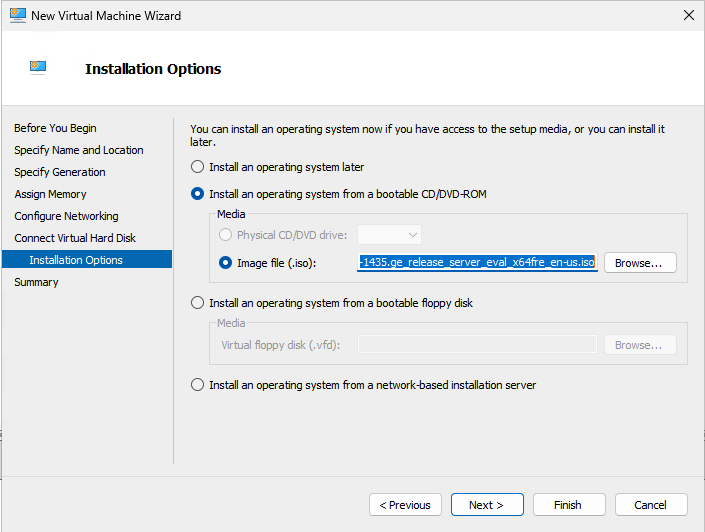The image size is (705, 532).
Task: Open Configure Networking step
Action: (66, 216)
